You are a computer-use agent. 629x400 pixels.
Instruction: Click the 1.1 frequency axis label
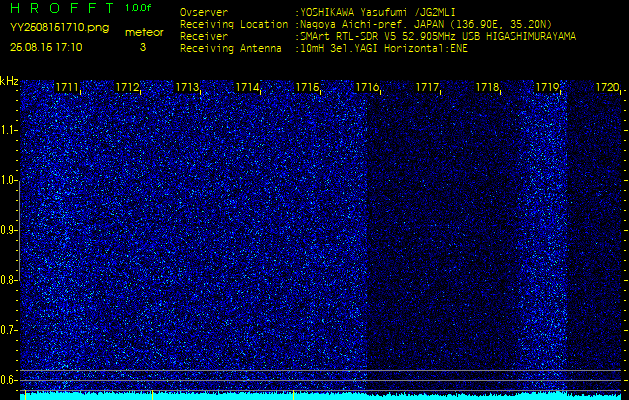[8, 130]
